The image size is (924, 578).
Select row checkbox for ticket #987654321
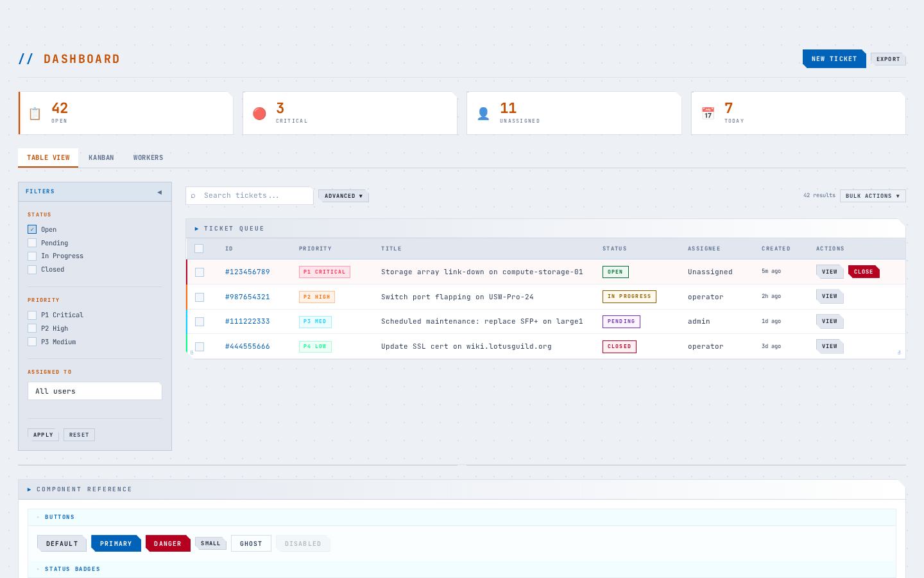(x=200, y=297)
